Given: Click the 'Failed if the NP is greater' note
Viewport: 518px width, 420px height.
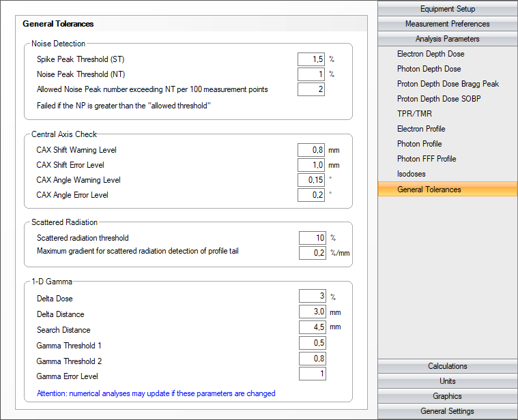Looking at the screenshot, I should tap(124, 106).
